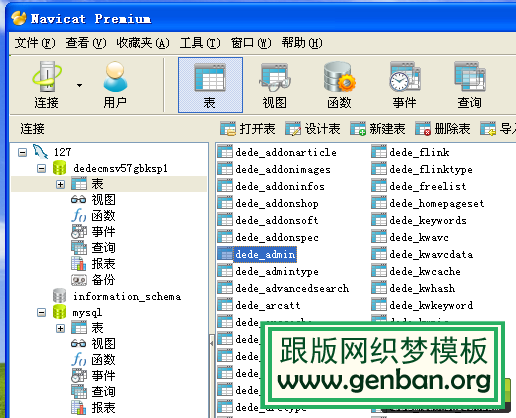Viewport: 516px width, 418px height.
Task: Collapse the 127 connection node
Action: coord(22,153)
